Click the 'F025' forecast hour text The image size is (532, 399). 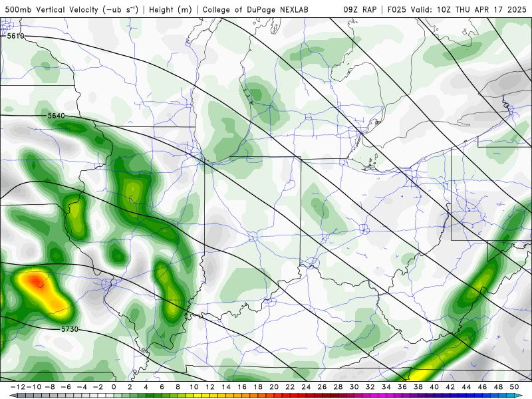(x=396, y=9)
